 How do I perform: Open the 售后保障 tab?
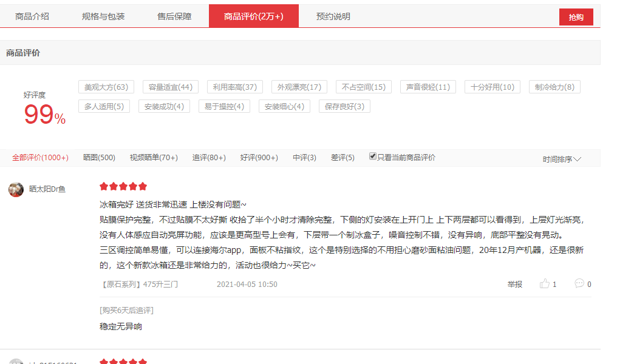pyautogui.click(x=174, y=16)
